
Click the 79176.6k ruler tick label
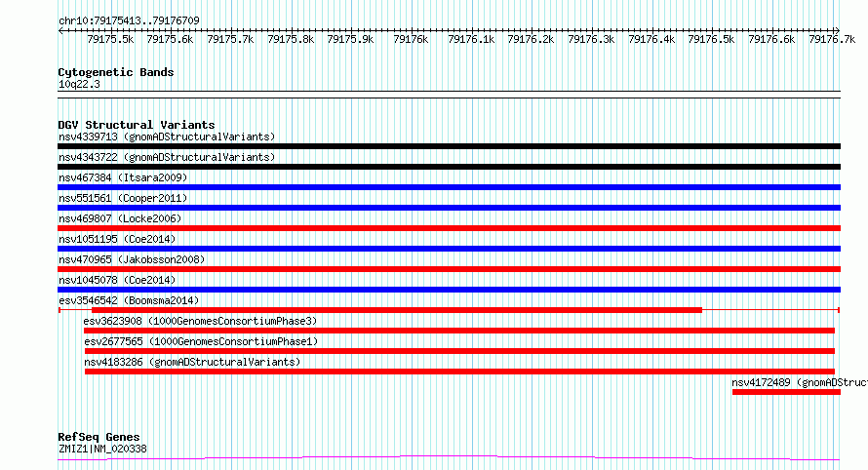click(x=771, y=39)
